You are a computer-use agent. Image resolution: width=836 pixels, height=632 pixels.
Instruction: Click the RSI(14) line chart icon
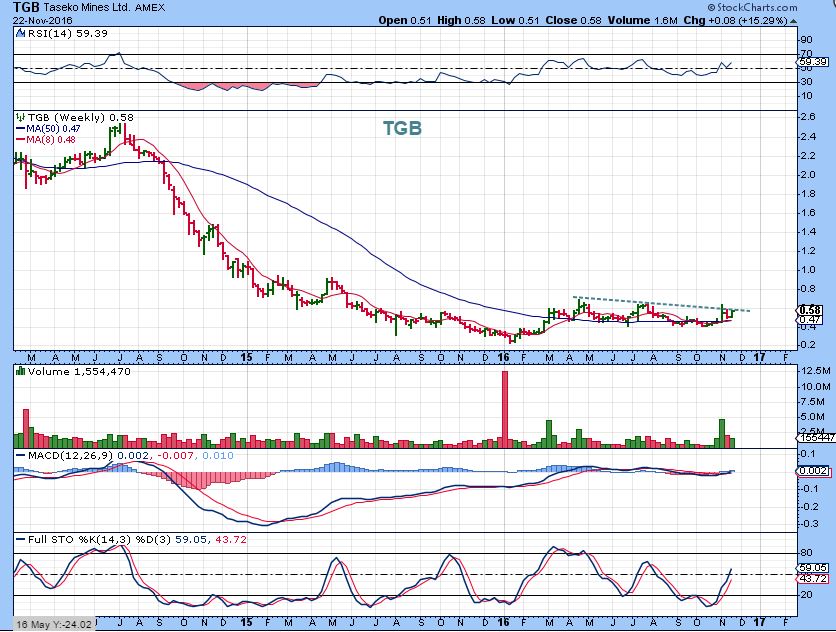click(x=20, y=33)
